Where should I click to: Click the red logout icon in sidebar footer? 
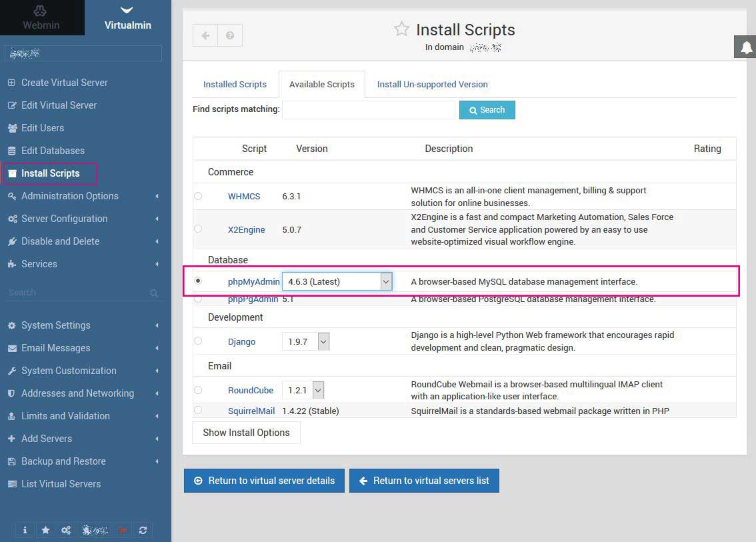[123, 530]
